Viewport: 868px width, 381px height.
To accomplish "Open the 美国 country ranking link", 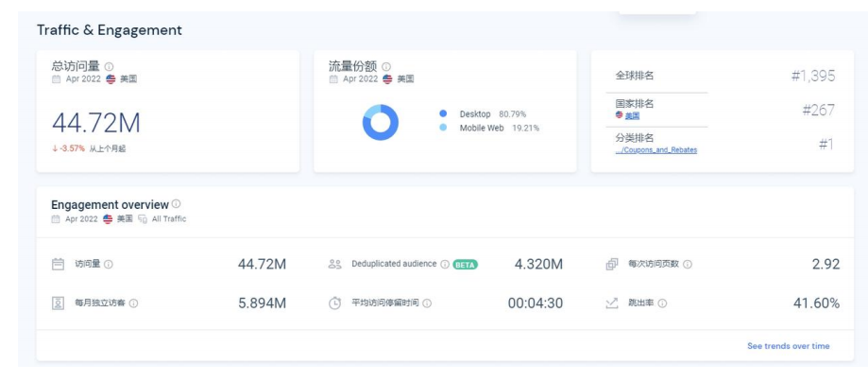I will coord(632,115).
